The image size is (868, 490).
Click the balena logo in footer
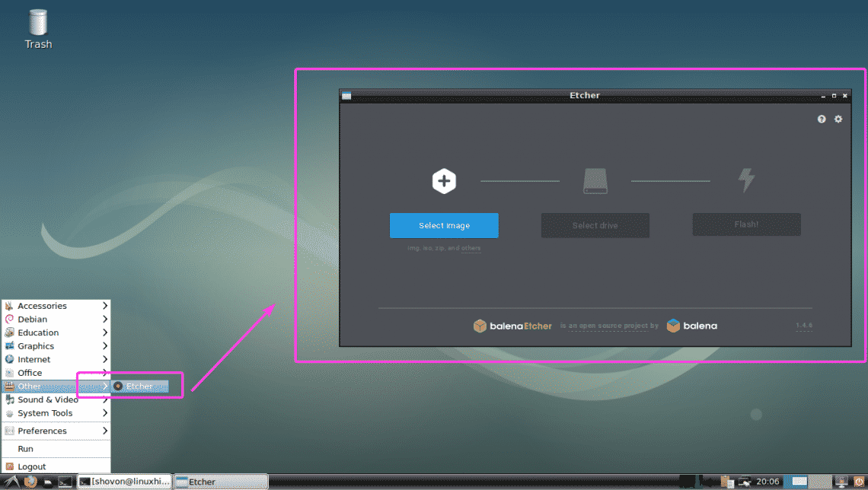[x=692, y=326]
